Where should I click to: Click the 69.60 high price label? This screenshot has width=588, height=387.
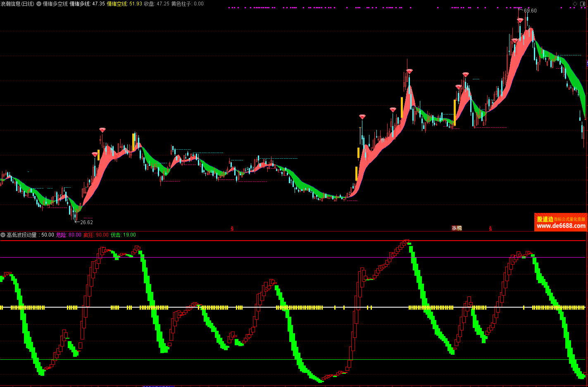pyautogui.click(x=530, y=11)
